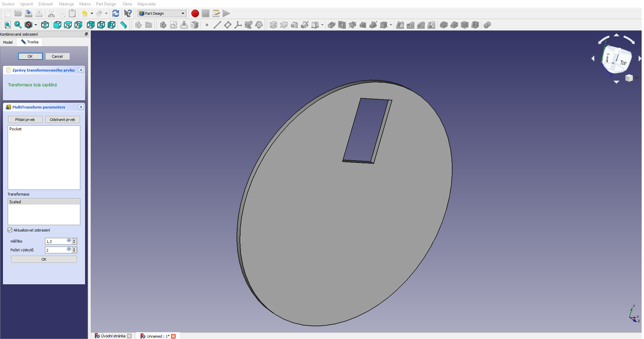Image resolution: width=644 pixels, height=339 pixels.
Task: Toggle the Aktualizovat zobrazení checkbox
Action: coord(10,230)
